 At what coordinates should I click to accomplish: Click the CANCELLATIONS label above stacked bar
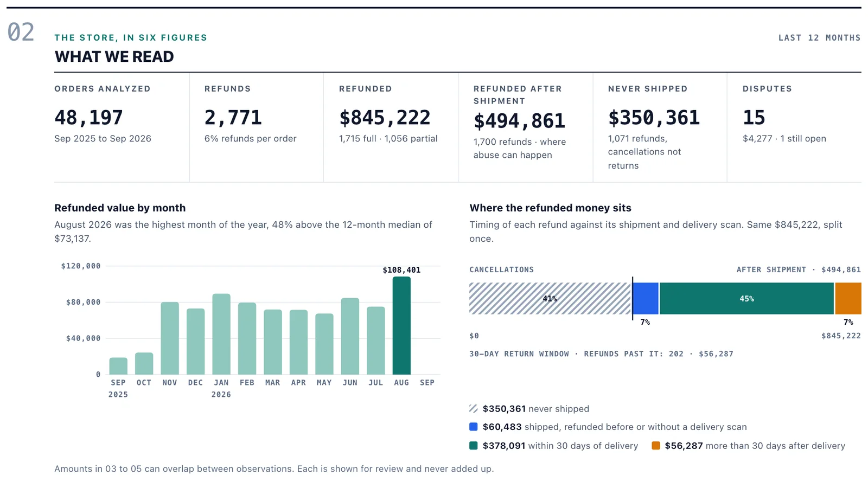coord(502,269)
